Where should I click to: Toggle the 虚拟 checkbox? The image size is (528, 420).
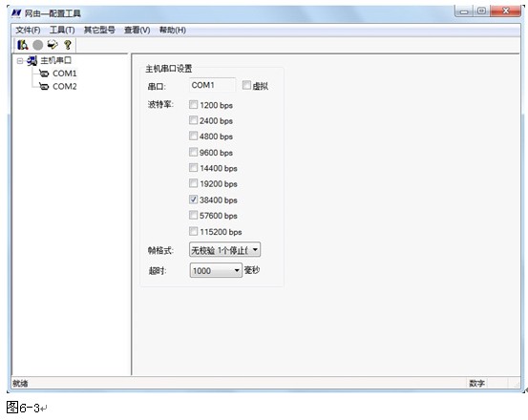click(246, 85)
